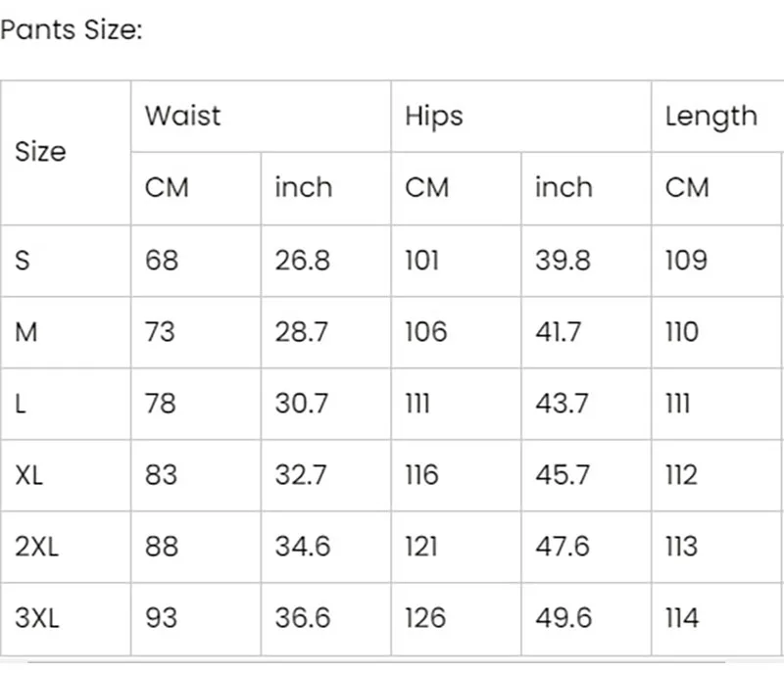Click the horizontal scrollbar below the table

(x=376, y=662)
